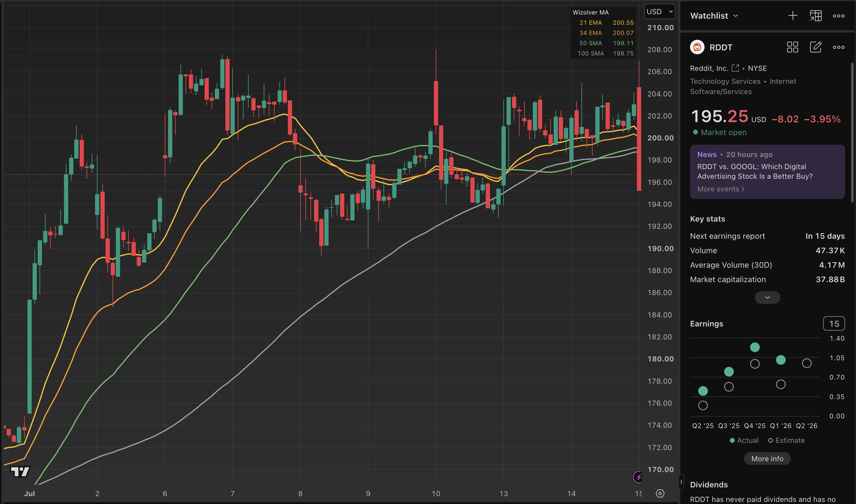Add a symbol with the watchlist plus icon
This screenshot has width=856, height=504.
[792, 16]
